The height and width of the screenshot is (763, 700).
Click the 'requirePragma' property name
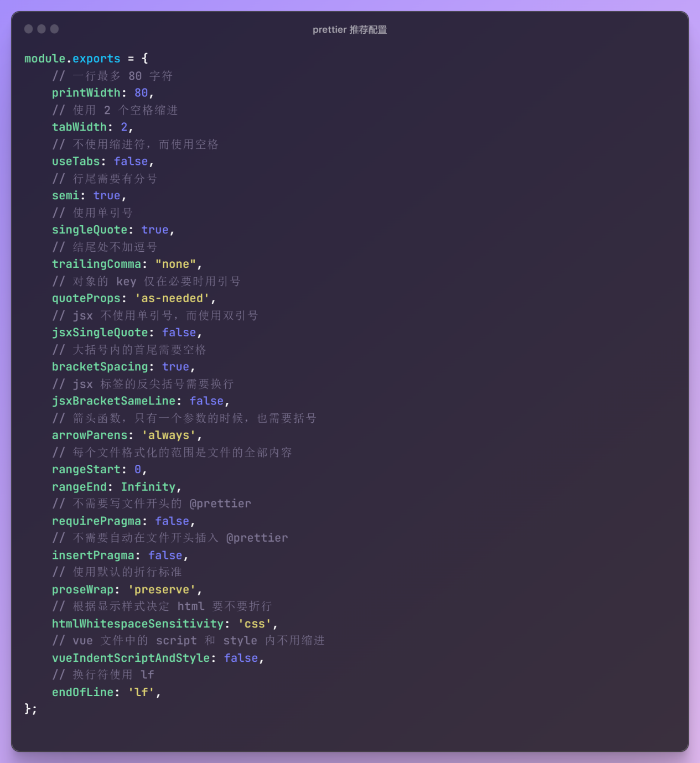click(96, 521)
